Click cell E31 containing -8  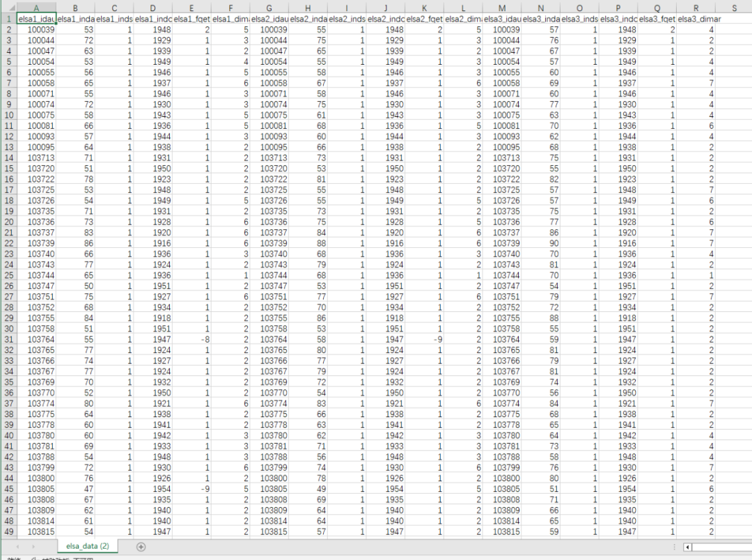[x=191, y=339]
